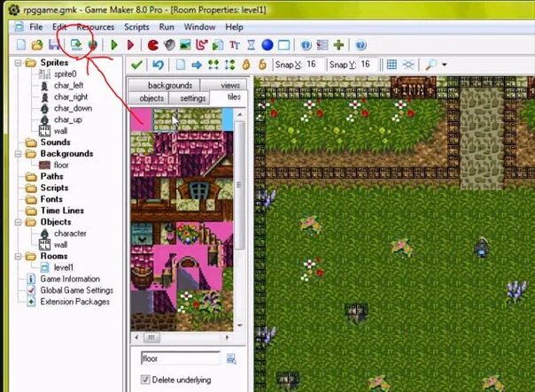Create a sprite with the Pac-Man icon
The width and height of the screenshot is (535, 392).
[153, 44]
